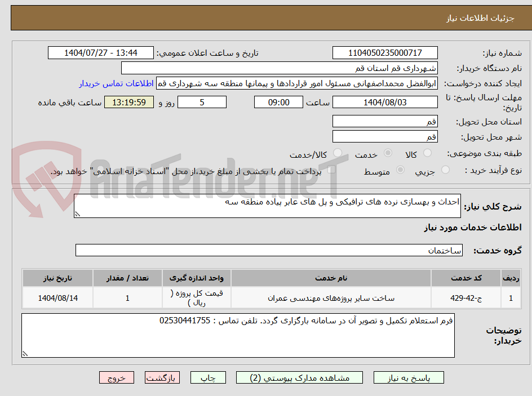Select the متوسط purchase type radio
Viewport: 532px width, 396px height.
pyautogui.click(x=400, y=170)
